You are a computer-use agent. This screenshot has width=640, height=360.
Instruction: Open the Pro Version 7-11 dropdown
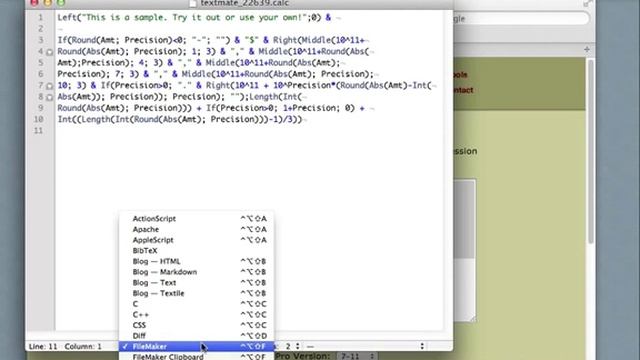click(x=356, y=356)
